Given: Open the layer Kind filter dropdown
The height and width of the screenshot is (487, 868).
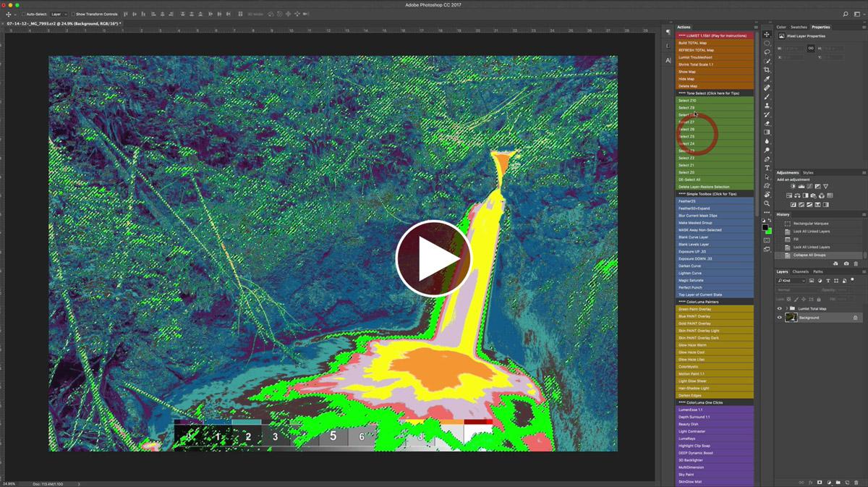Looking at the screenshot, I should [791, 280].
